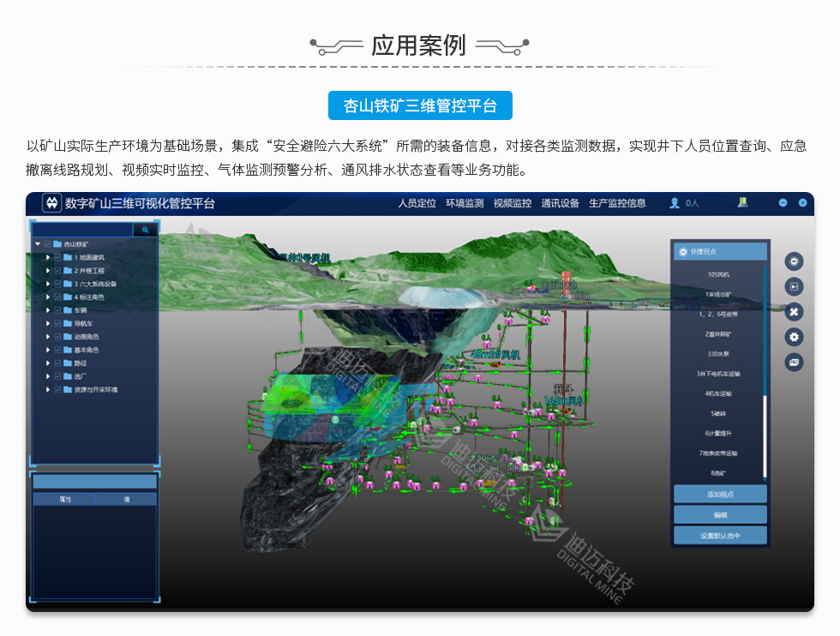Click the personnel count icon showing 0人
Screen dimensions: 840x636
pyautogui.click(x=675, y=203)
